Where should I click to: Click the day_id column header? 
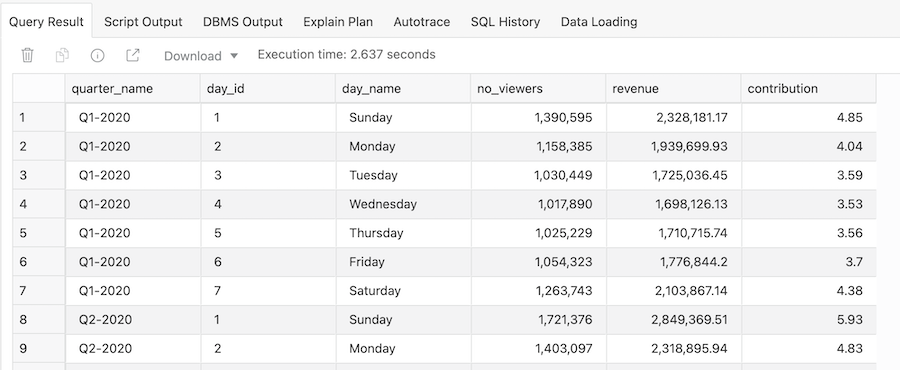tap(268, 89)
